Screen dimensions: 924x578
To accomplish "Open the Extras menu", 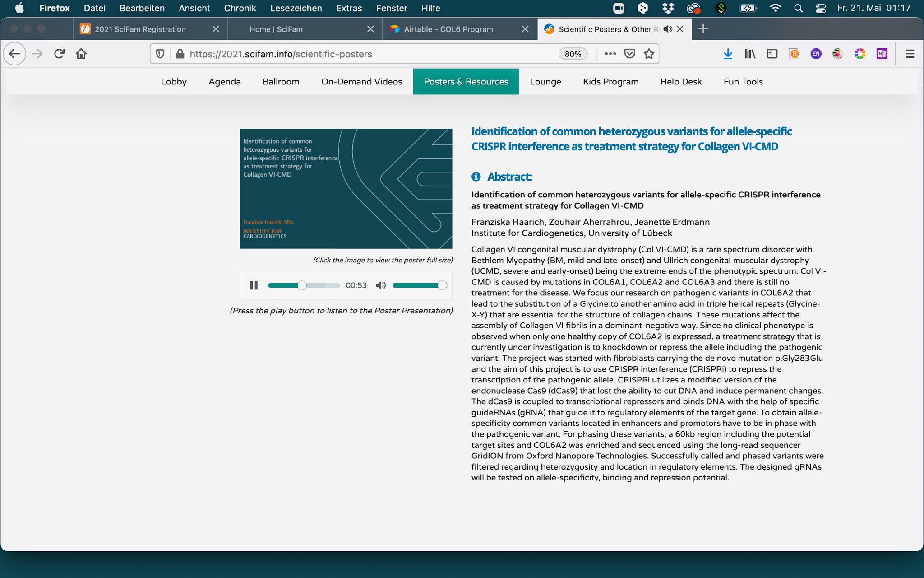I will pos(349,8).
